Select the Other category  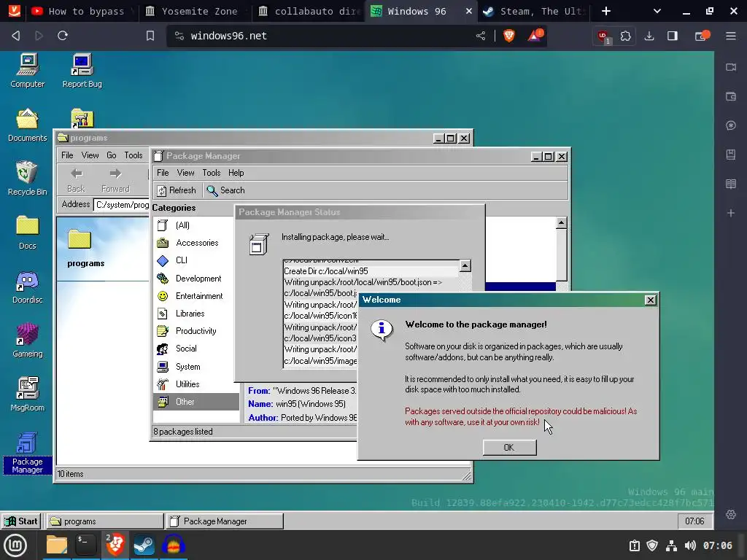pos(196,402)
